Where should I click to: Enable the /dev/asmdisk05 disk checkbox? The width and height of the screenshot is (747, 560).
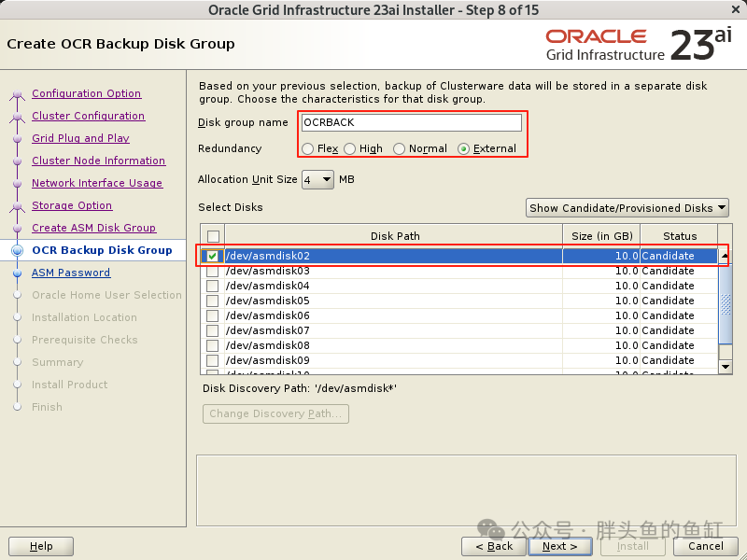(213, 301)
